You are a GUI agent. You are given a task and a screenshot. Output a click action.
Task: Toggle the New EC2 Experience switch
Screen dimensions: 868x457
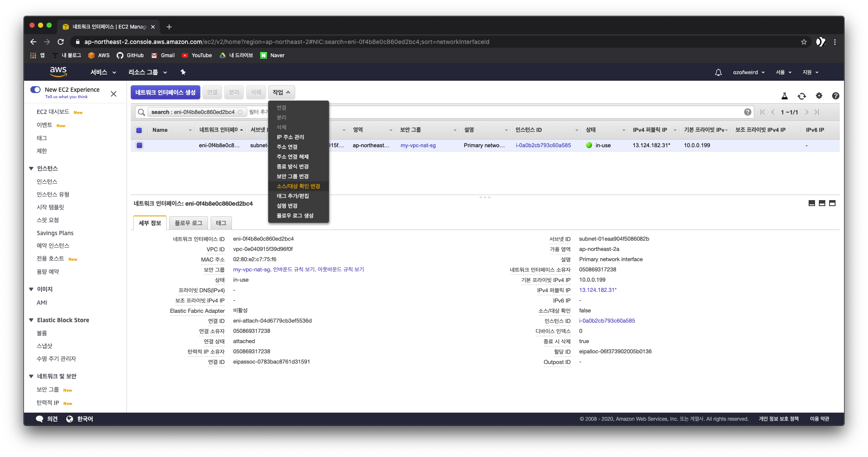pyautogui.click(x=35, y=90)
